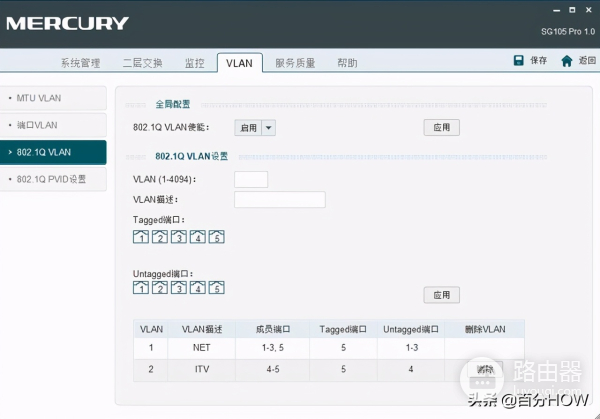Image resolution: width=600 pixels, height=419 pixels.
Task: Select Untagged port 4 icon
Action: (x=198, y=288)
